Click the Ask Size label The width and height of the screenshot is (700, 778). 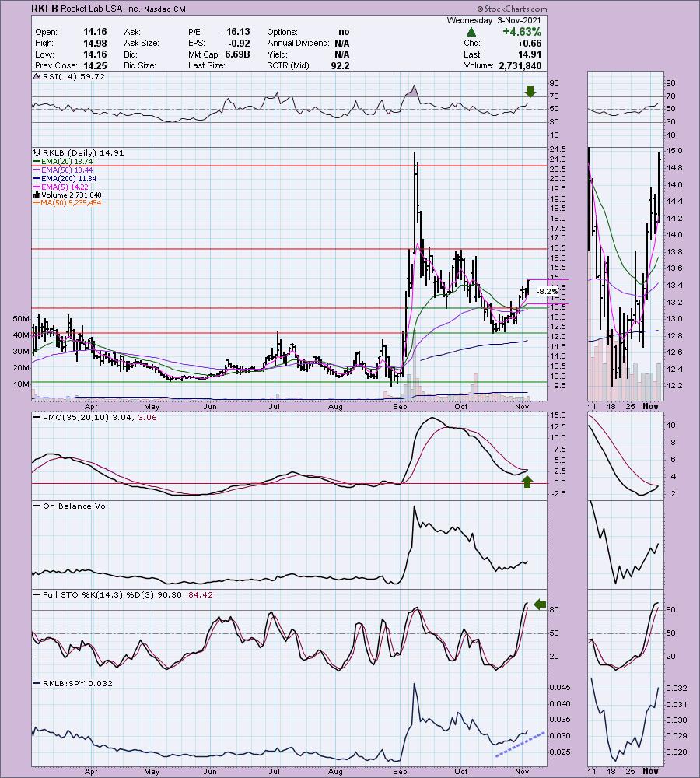point(142,43)
